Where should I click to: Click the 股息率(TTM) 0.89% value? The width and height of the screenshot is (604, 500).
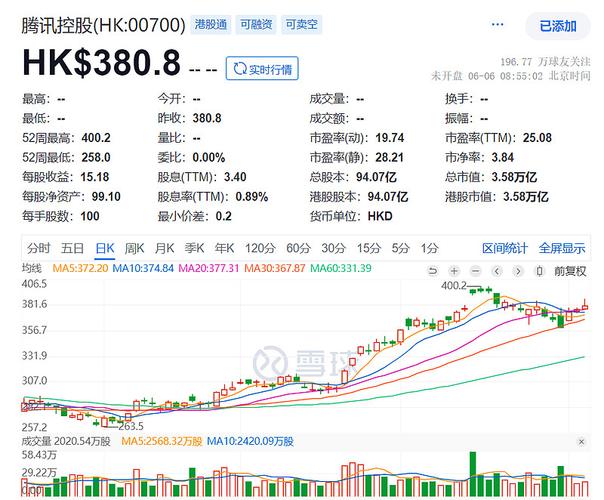pos(252,197)
